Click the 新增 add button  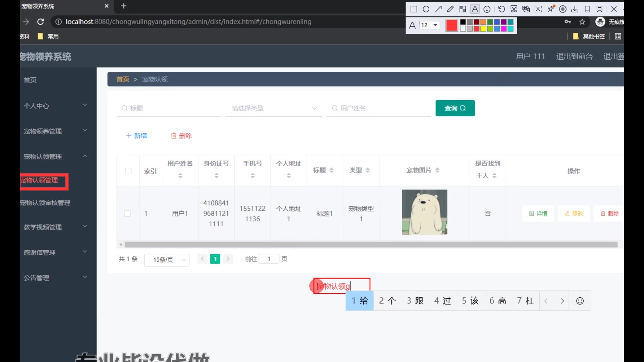[x=137, y=136]
